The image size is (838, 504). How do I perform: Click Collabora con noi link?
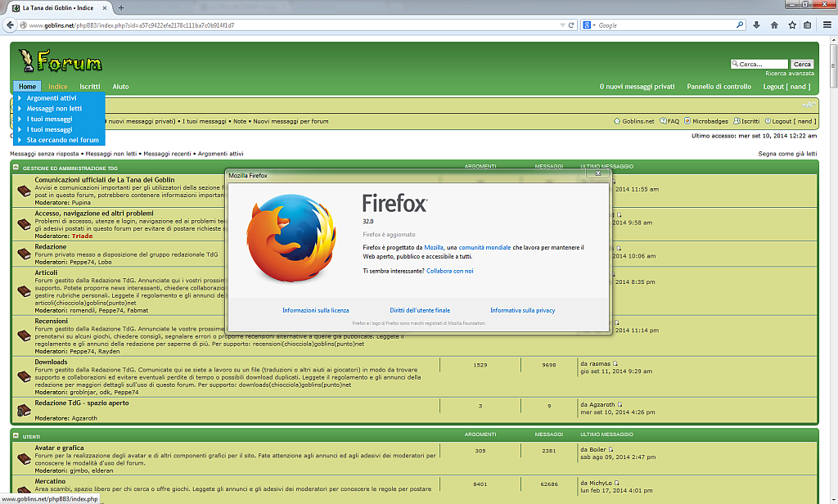[x=449, y=271]
